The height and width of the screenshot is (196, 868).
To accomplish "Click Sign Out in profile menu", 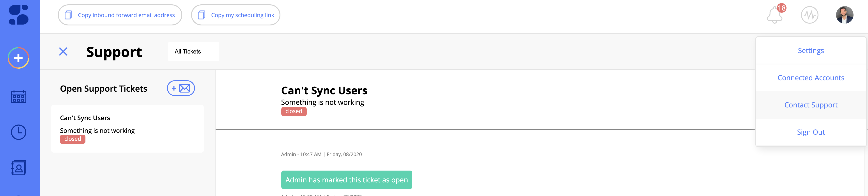I will click(x=811, y=132).
